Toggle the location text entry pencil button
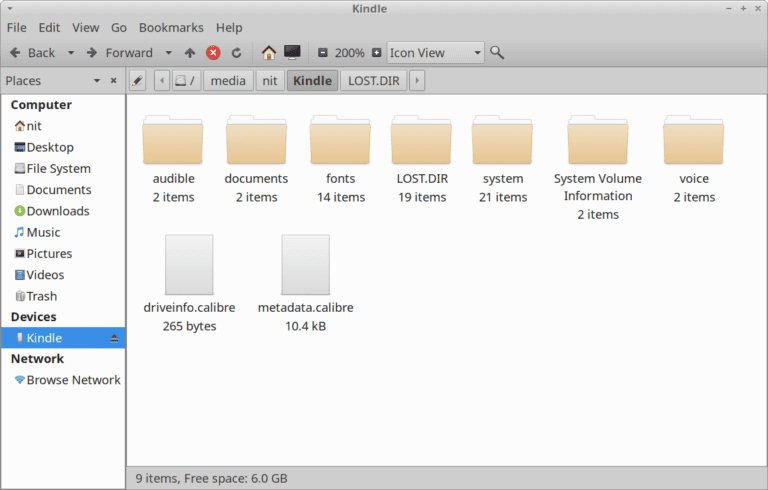 pyautogui.click(x=138, y=81)
